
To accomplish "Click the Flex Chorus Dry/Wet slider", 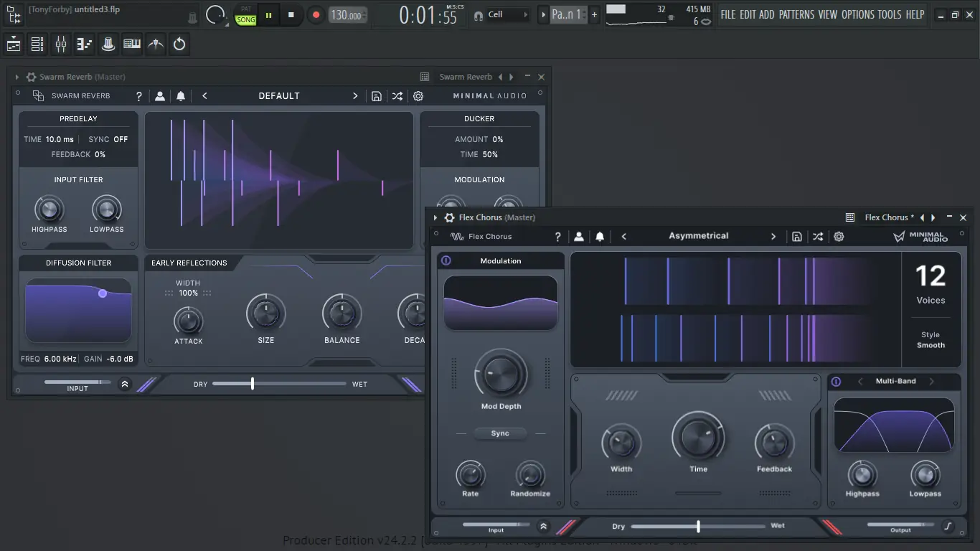I will [698, 527].
